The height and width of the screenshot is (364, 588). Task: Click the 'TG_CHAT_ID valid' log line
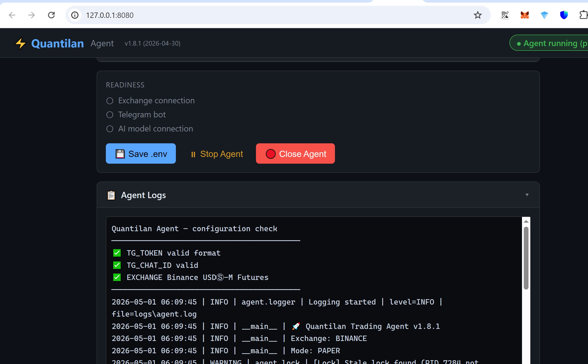[x=162, y=265]
